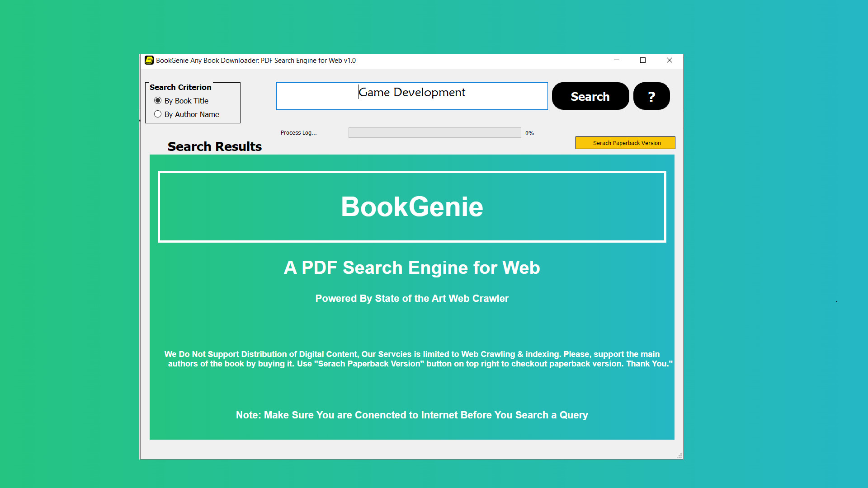This screenshot has width=868, height=488.
Task: Click the Process Log label
Action: 298,132
